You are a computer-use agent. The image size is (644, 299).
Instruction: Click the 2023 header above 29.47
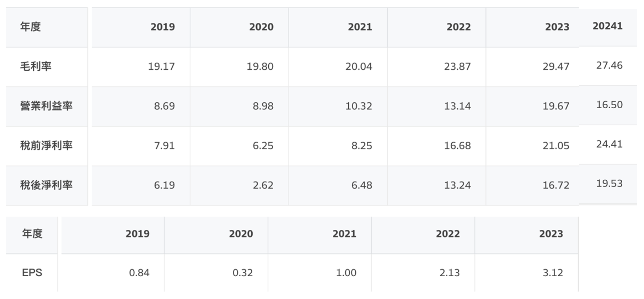point(557,27)
